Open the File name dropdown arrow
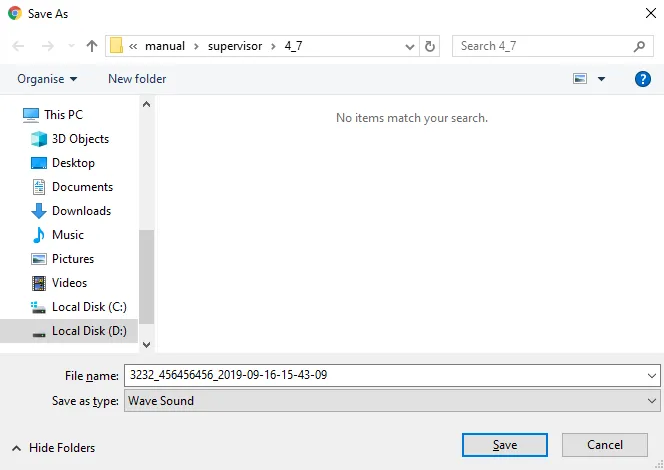Screen dimensions: 664x470 point(651,376)
